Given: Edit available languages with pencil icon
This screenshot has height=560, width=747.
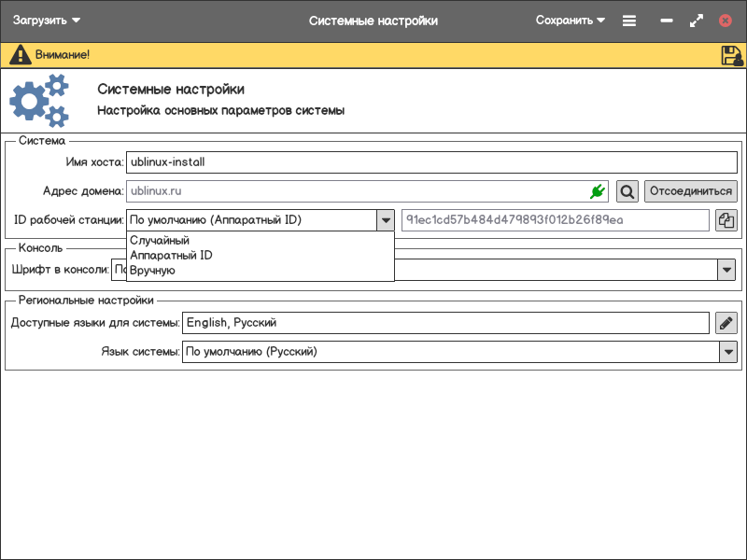Looking at the screenshot, I should pos(726,323).
